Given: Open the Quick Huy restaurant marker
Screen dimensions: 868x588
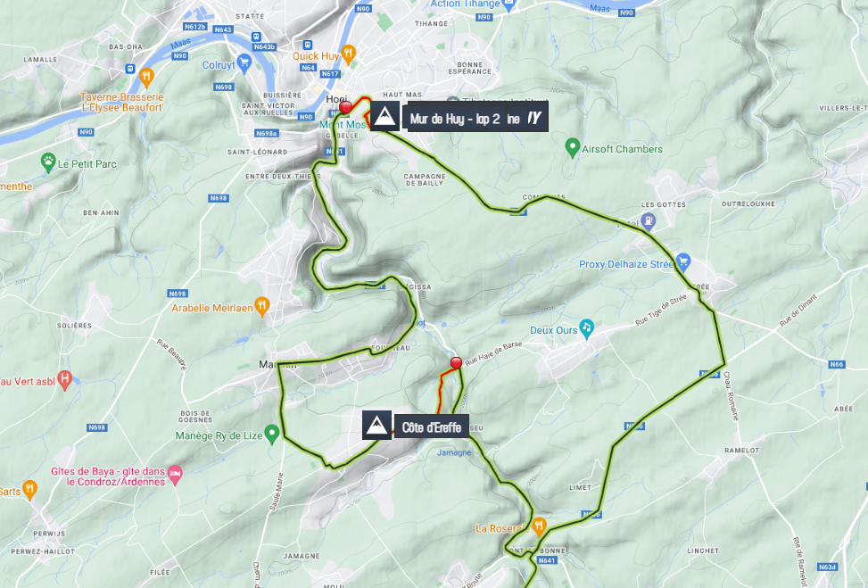Looking at the screenshot, I should click(348, 54).
